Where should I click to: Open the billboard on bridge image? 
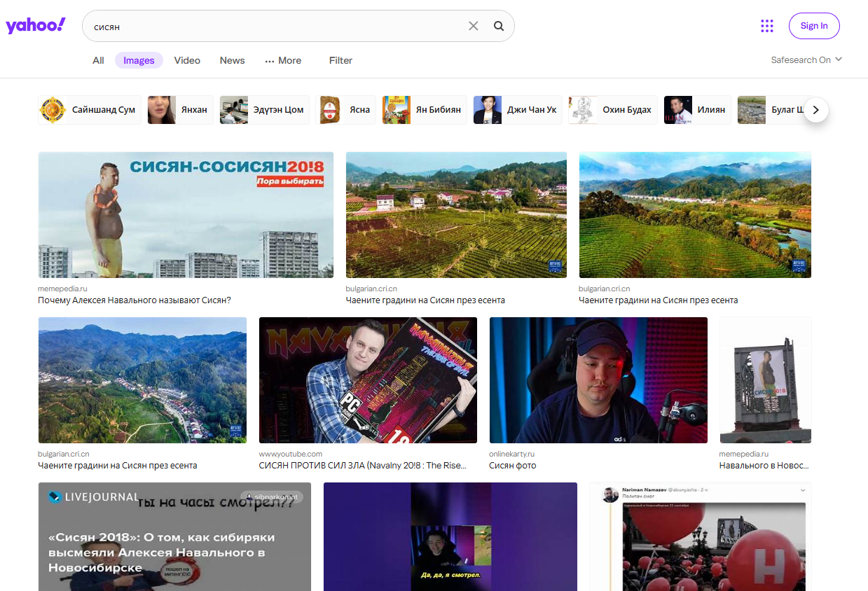(765, 380)
